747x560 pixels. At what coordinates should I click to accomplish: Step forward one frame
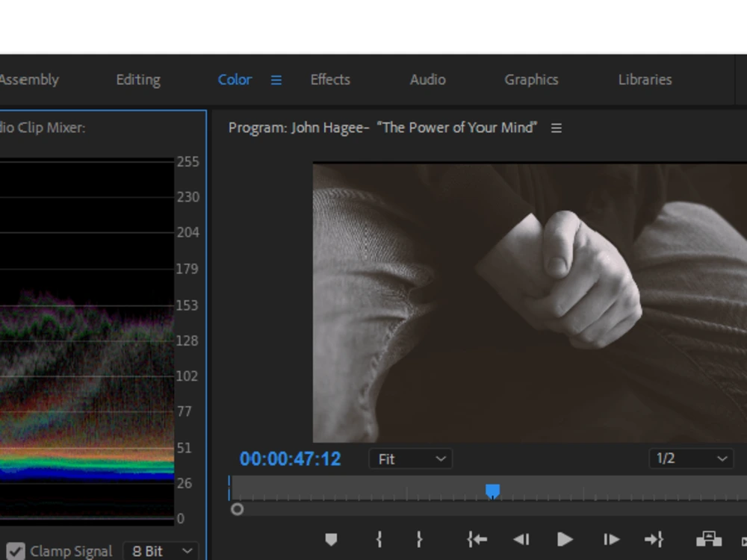pyautogui.click(x=611, y=540)
